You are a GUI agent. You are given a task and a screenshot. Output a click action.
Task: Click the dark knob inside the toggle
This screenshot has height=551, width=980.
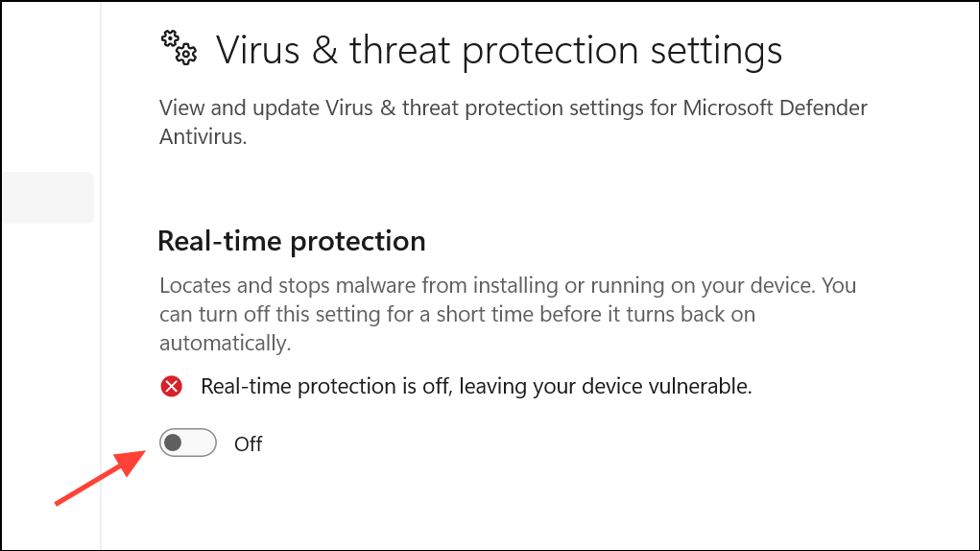[174, 443]
